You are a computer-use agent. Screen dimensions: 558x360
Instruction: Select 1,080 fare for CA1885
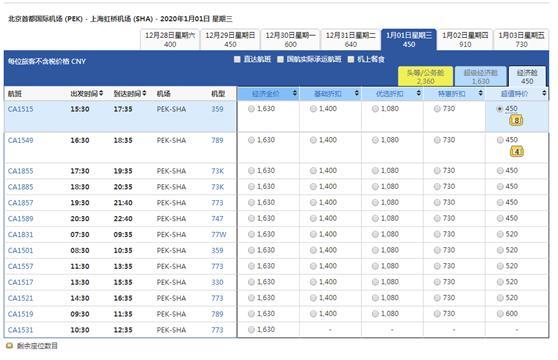pyautogui.click(x=375, y=186)
